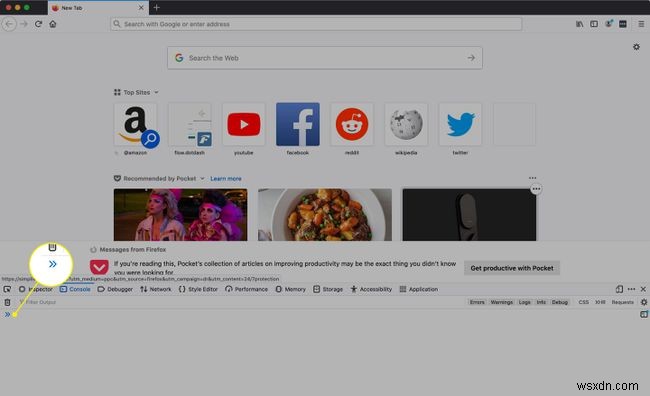The height and width of the screenshot is (396, 650).
Task: Switch to the Network tab
Action: tap(156, 289)
